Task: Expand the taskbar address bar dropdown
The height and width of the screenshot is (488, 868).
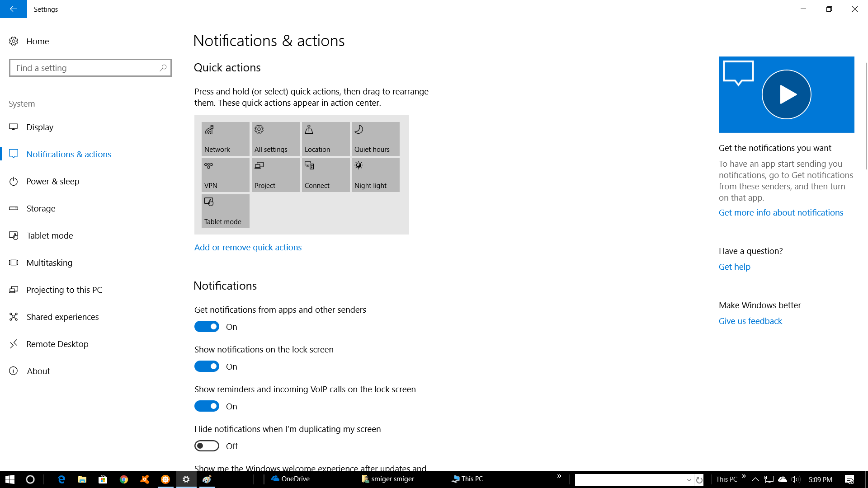Action: pos(689,480)
